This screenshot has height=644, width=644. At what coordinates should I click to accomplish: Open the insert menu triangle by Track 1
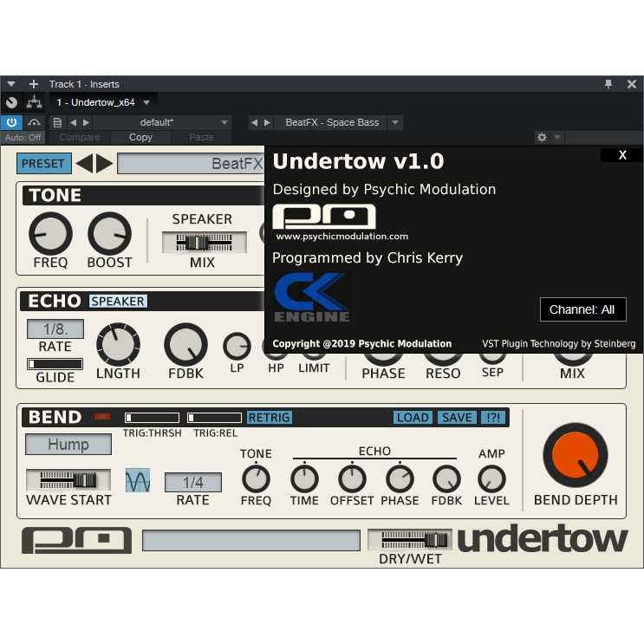(11, 84)
